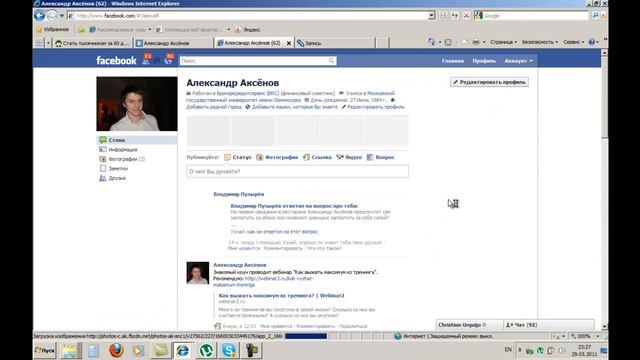
Task: Open Windows Explorer folder on taskbar
Action: point(71,350)
